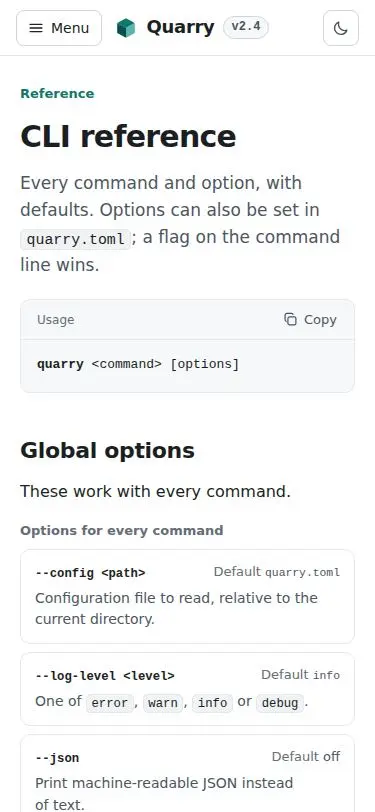Click the quarry.toml inline code in intro
The width and height of the screenshot is (375, 812).
click(x=76, y=240)
